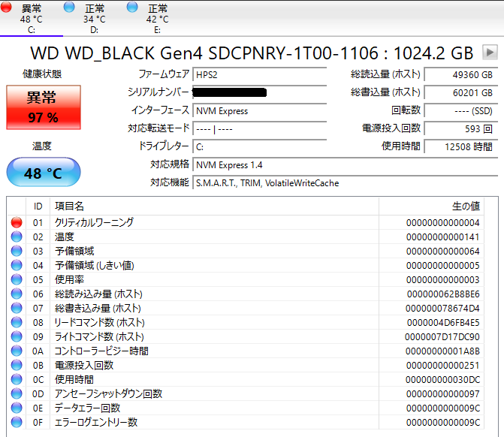Select the クリティカルワーニング attribute name
The height and width of the screenshot is (437, 504).
click(x=94, y=222)
